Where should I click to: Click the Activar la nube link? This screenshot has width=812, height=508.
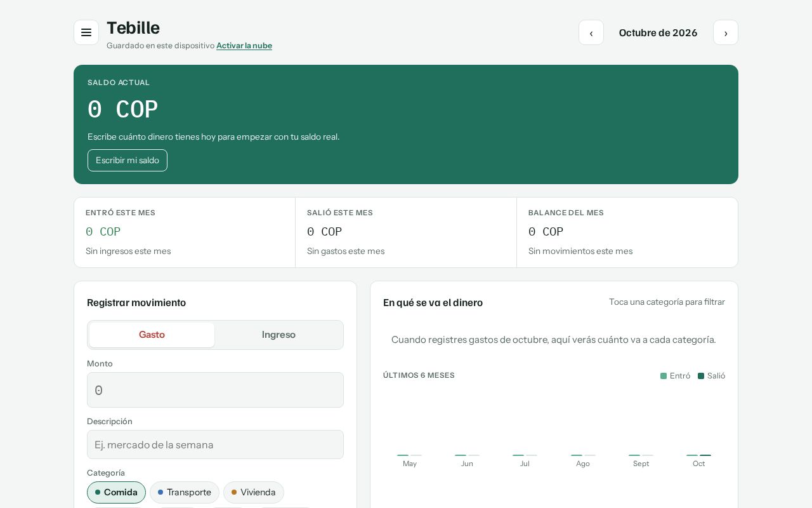click(244, 46)
